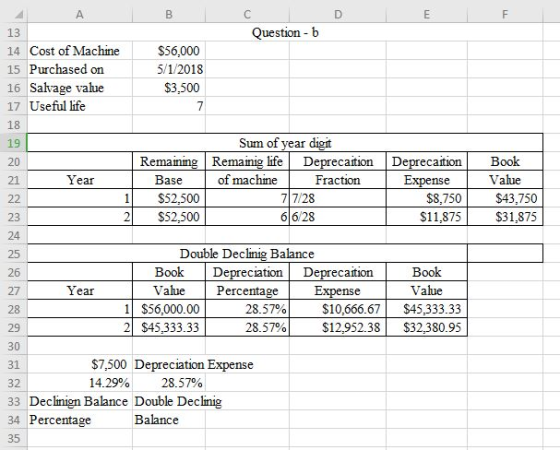This screenshot has width=560, height=450.
Task: Select the $3,500 salvage cell
Action: [x=169, y=88]
